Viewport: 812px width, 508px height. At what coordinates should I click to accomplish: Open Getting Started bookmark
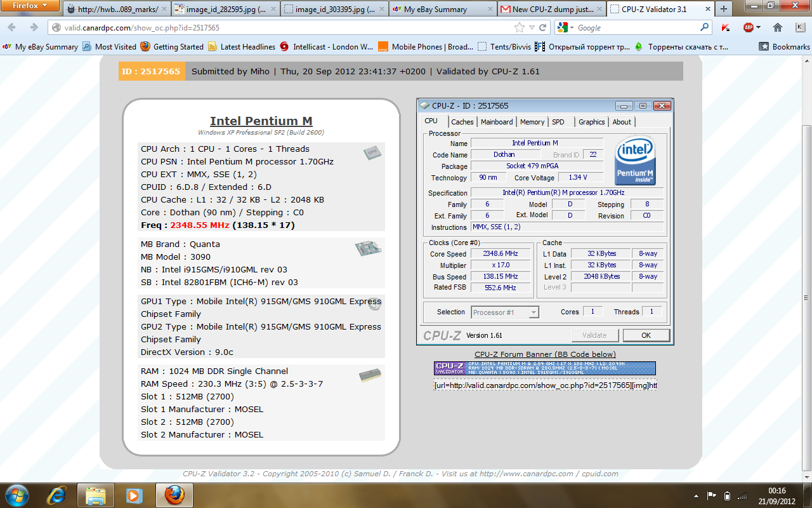[x=172, y=46]
